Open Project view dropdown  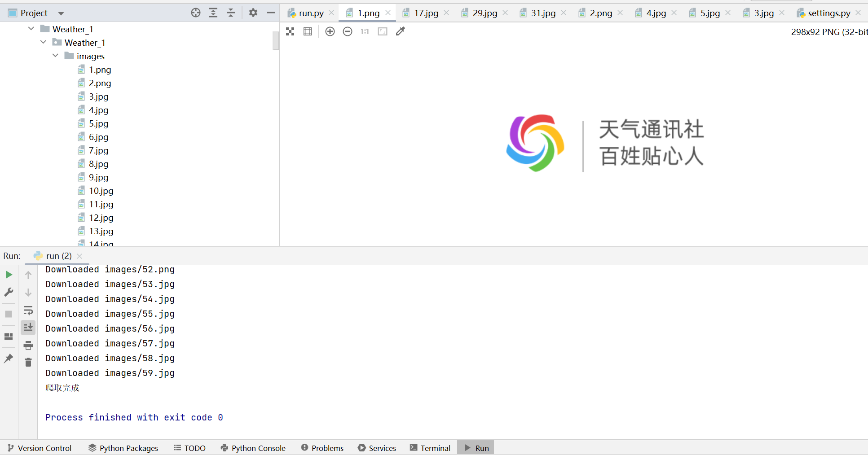click(x=61, y=13)
